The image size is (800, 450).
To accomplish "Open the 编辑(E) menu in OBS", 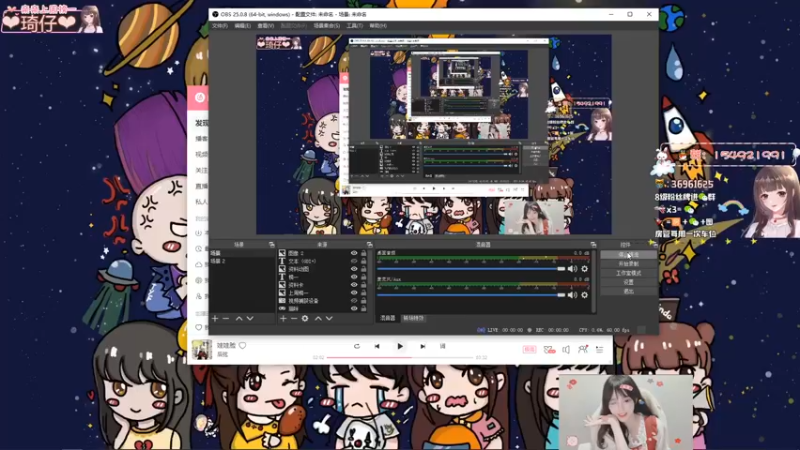I will pos(242,26).
